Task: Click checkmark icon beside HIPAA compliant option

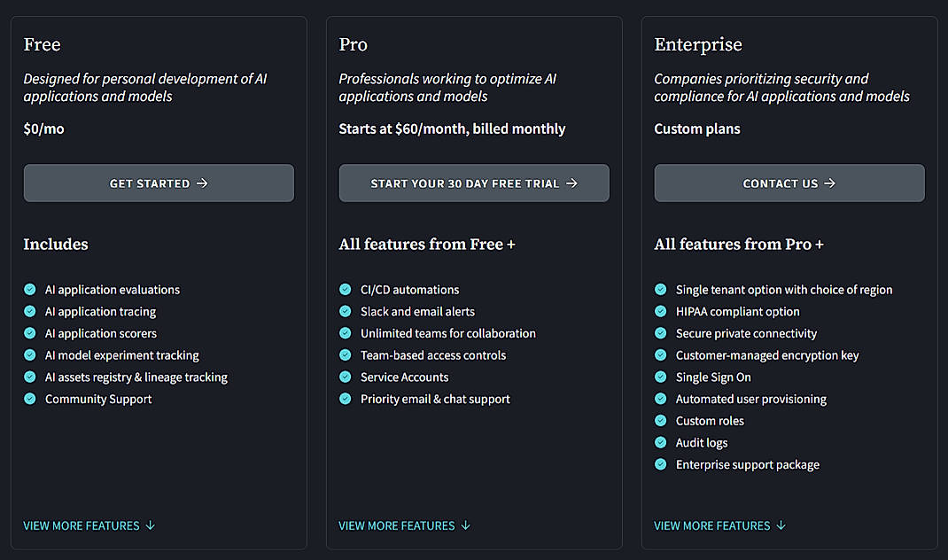Action: click(x=660, y=311)
